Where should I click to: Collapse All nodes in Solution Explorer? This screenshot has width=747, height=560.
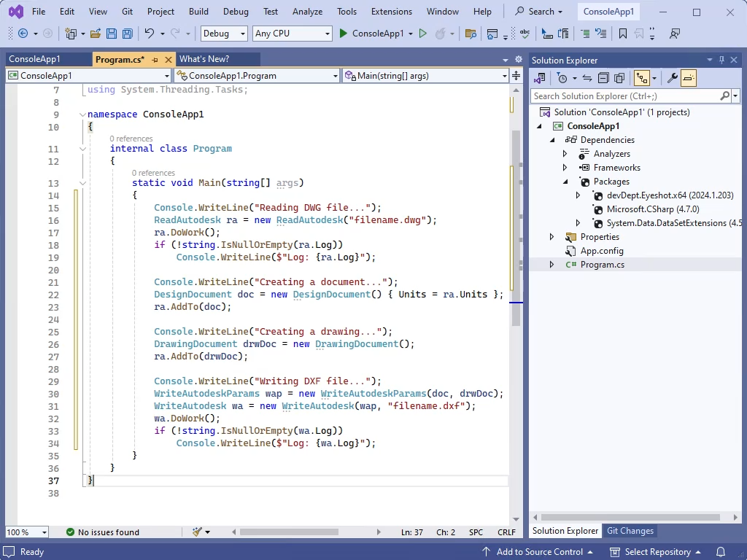pos(603,78)
